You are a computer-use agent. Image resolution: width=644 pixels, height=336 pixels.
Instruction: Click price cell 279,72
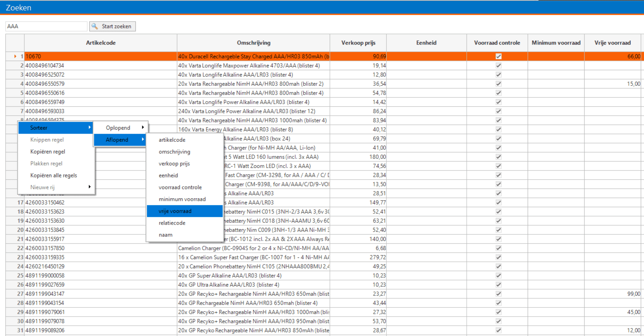tap(358, 257)
